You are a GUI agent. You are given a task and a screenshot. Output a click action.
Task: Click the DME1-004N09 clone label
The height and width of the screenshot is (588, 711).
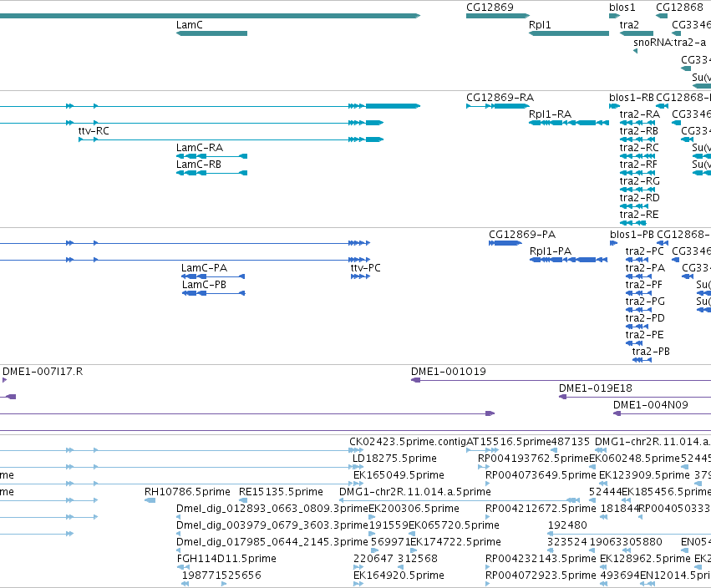[x=651, y=405]
